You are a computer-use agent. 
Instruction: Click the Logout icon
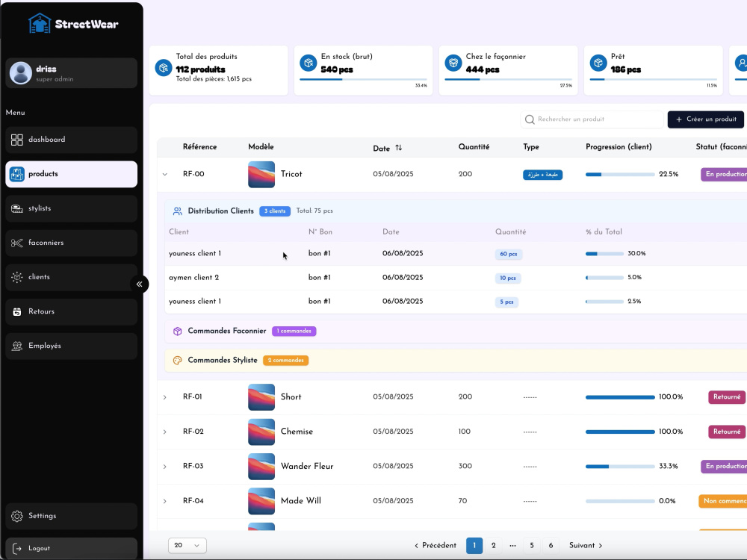(17, 549)
